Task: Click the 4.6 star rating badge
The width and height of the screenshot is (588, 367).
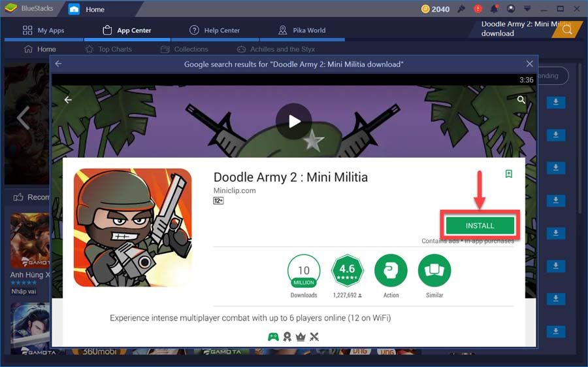Action: click(x=347, y=270)
